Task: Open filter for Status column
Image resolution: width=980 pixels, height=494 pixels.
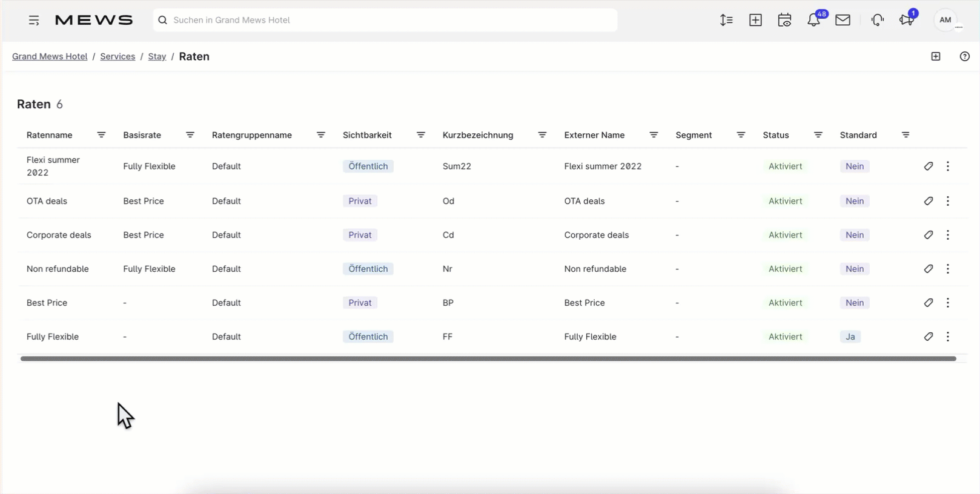Action: pyautogui.click(x=818, y=135)
